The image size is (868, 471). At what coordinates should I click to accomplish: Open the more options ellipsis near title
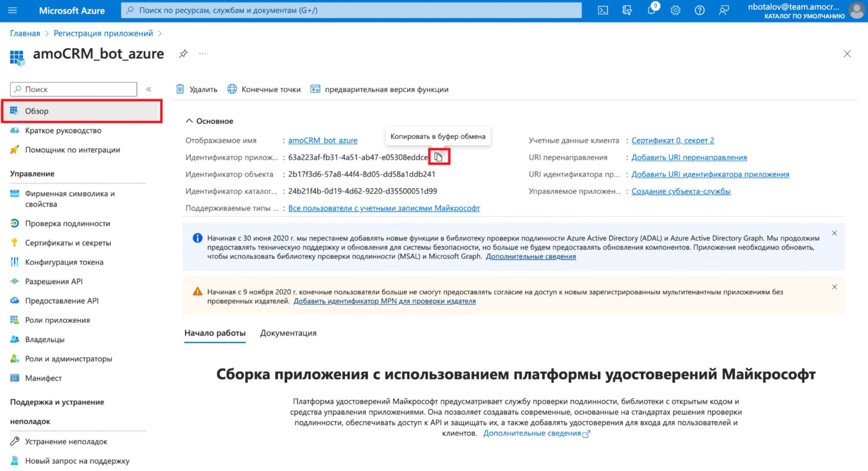(203, 54)
